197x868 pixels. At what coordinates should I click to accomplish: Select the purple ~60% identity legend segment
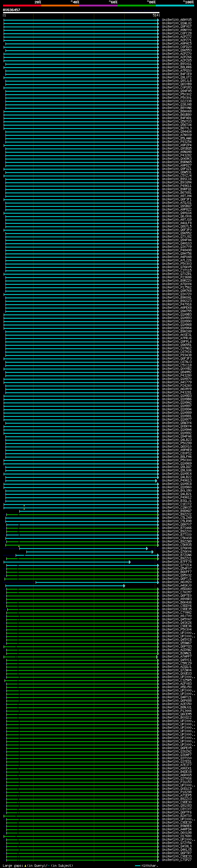tap(98, 6)
